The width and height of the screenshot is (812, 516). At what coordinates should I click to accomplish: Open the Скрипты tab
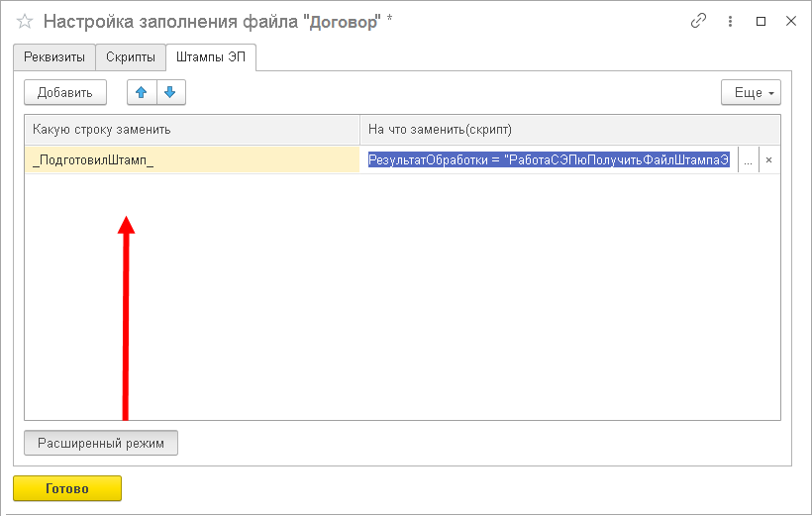click(x=130, y=57)
